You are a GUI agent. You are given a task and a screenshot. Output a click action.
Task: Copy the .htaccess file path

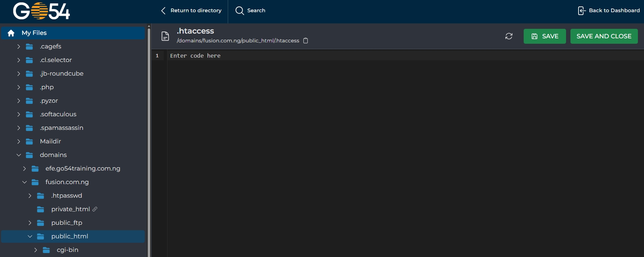click(305, 41)
